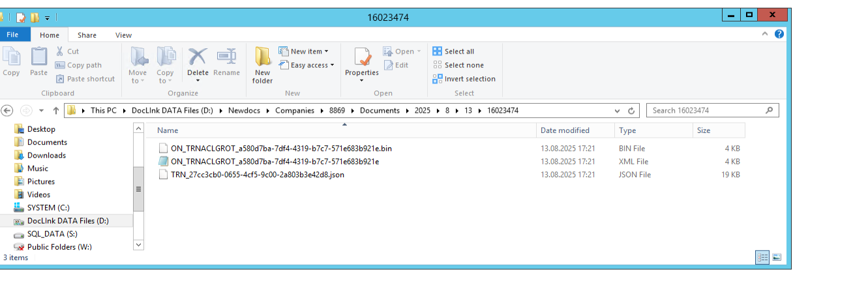The image size is (868, 296).
Task: Open the address bar history dropdown
Action: (618, 110)
